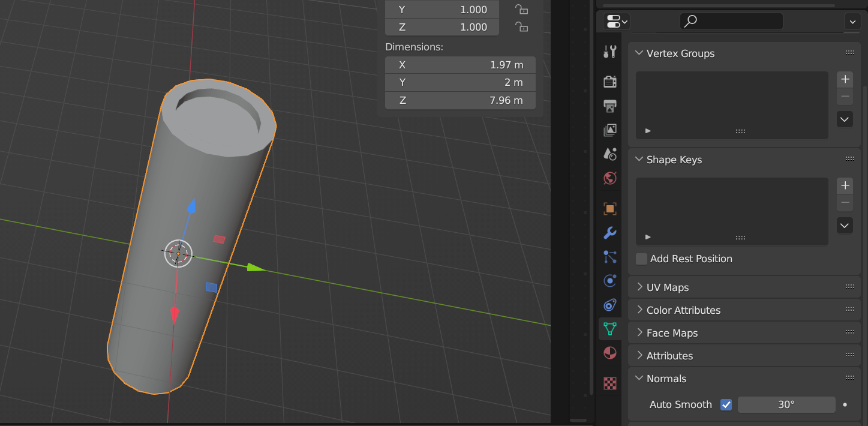
Task: Click the green Y-axis gizmo arrow
Action: [256, 267]
